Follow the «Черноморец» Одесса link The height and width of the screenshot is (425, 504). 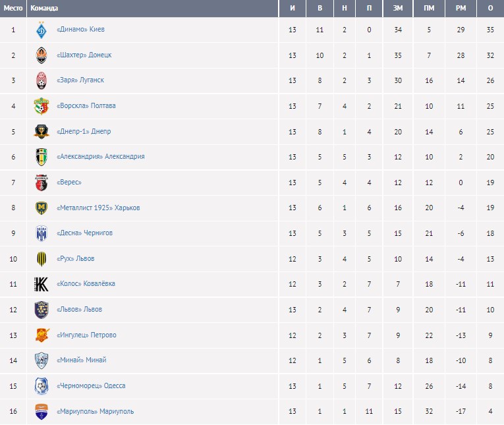coord(91,386)
